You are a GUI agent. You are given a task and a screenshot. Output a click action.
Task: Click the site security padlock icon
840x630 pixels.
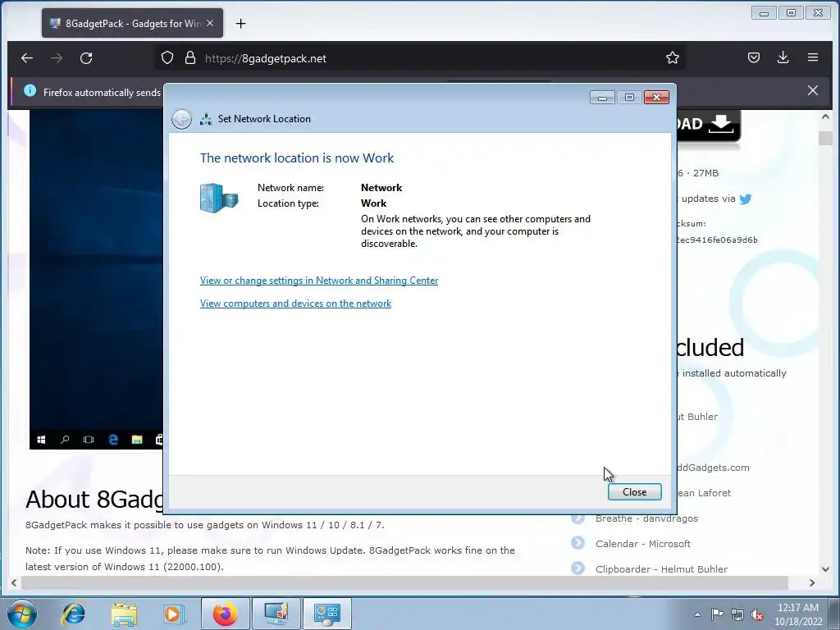(x=189, y=58)
